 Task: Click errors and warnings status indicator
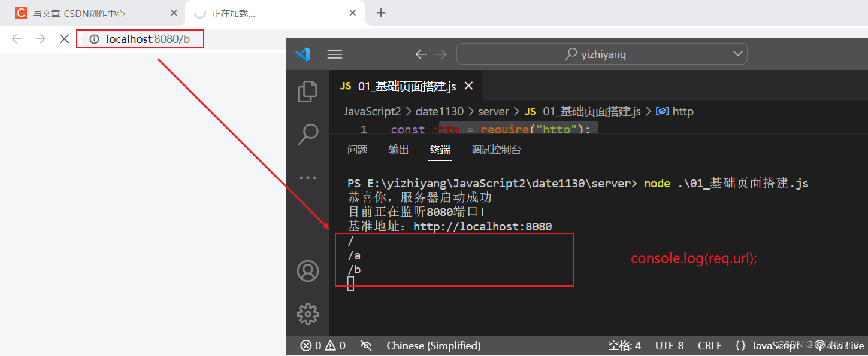tap(323, 345)
